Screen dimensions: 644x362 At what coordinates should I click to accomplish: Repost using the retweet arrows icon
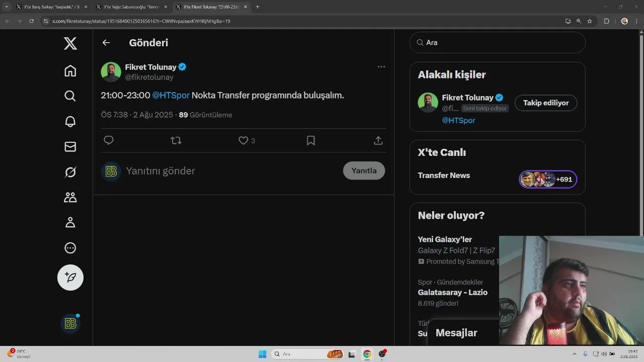tap(176, 141)
